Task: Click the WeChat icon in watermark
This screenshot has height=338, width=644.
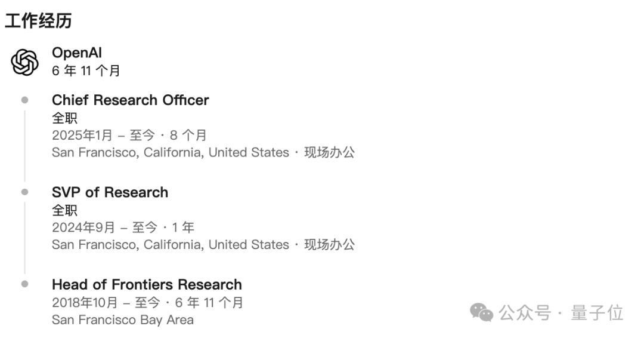Action: pos(481,312)
